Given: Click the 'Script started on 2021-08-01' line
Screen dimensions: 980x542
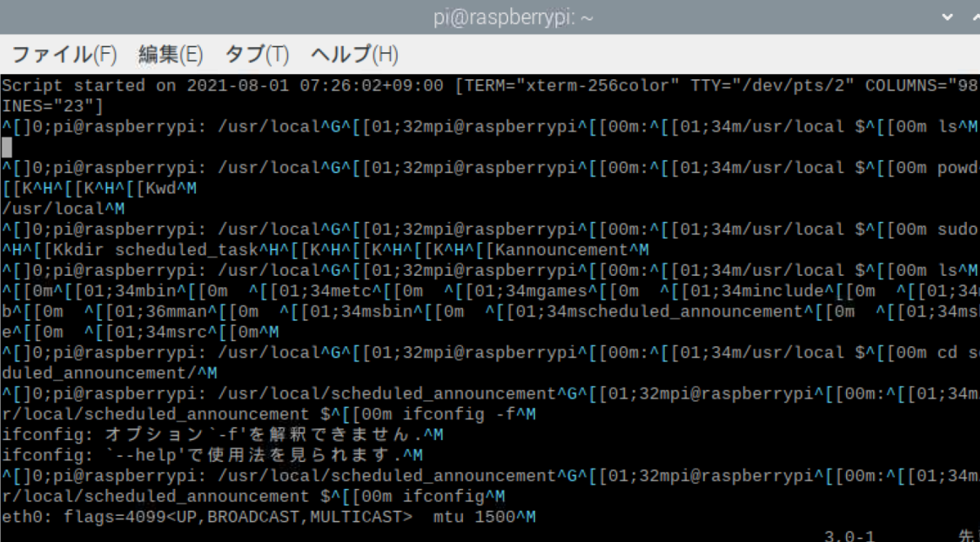Looking at the screenshot, I should click(x=490, y=86).
